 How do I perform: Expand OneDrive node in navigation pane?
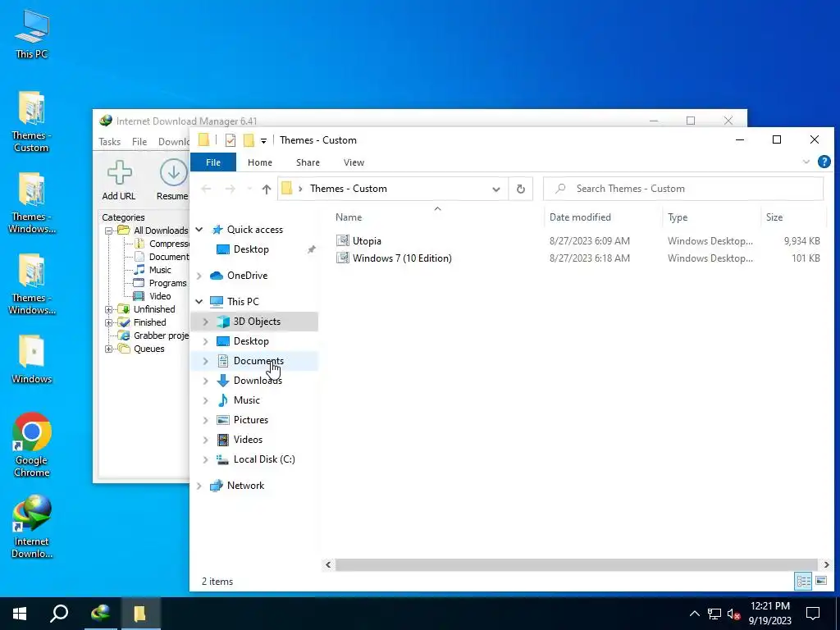point(199,276)
